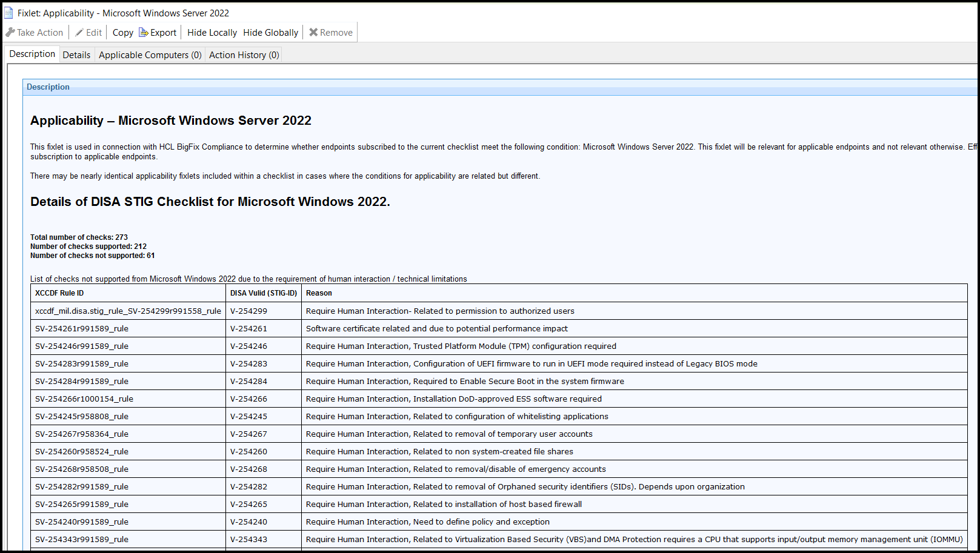Click the Description panel header
Screen dimensions: 980x553
point(48,87)
